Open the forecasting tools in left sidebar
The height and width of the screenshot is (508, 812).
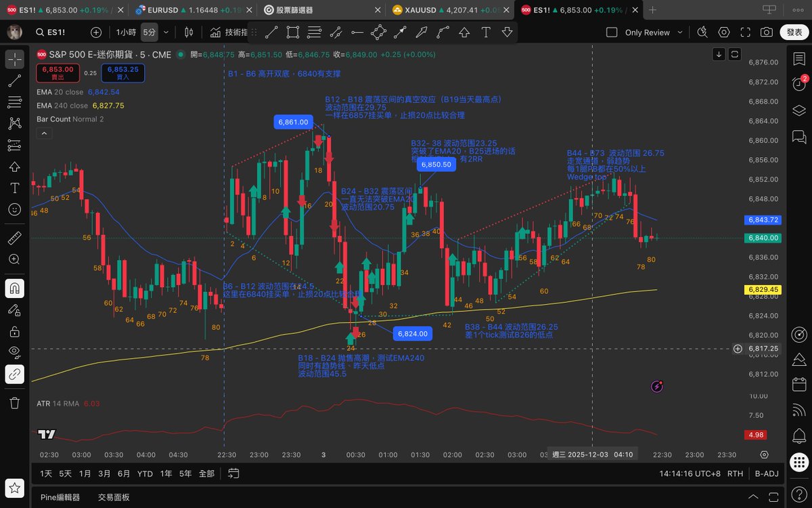[14, 146]
